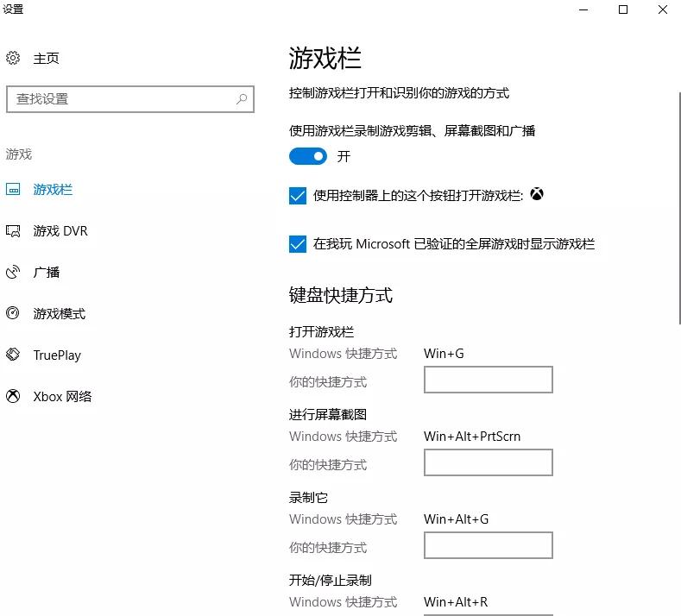The image size is (681, 616).
Task: Click the Xbox 网络 icon
Action: click(x=13, y=396)
